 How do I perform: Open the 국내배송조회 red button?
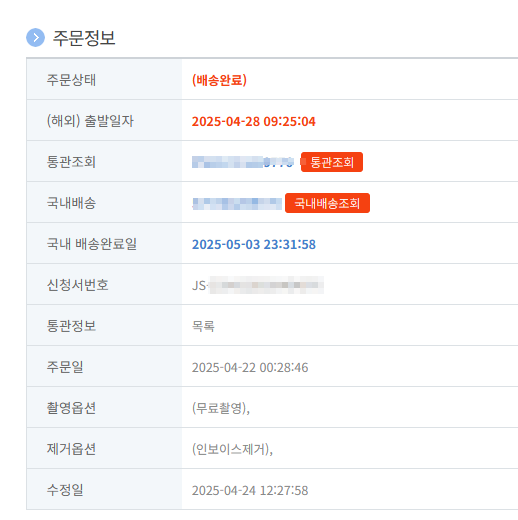(x=327, y=203)
